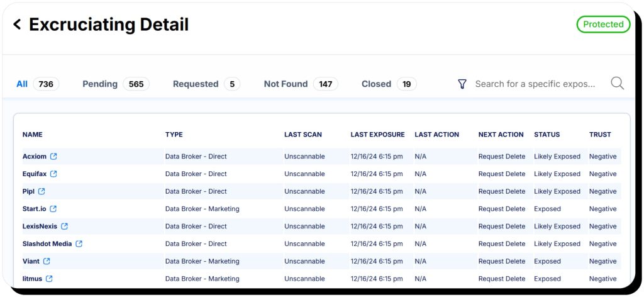Go back using the arrow beside Excruciating Detail
This screenshot has width=644, height=297.
click(17, 25)
